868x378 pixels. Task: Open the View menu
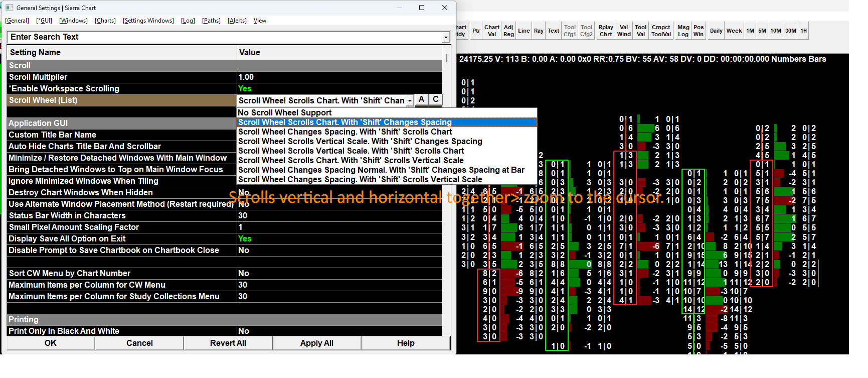click(260, 21)
